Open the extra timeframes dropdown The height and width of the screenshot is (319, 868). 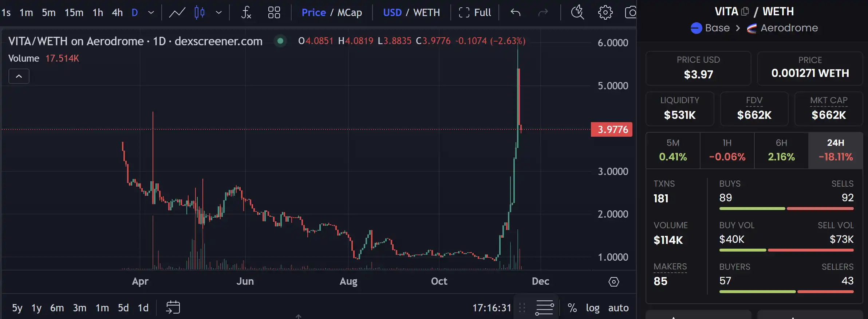click(150, 12)
